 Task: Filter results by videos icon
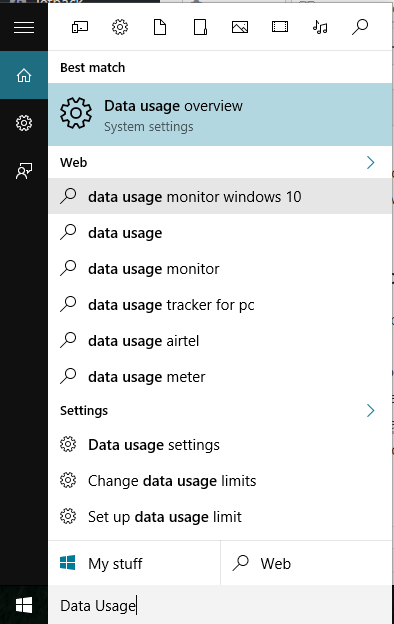(x=280, y=27)
